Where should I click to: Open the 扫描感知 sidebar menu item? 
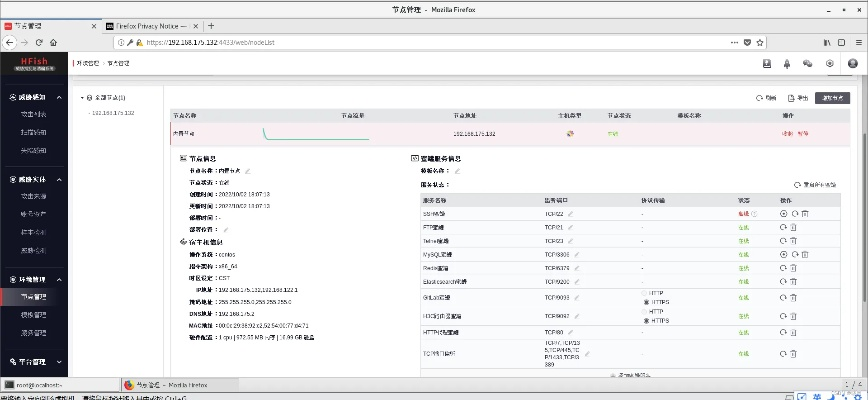(x=34, y=132)
